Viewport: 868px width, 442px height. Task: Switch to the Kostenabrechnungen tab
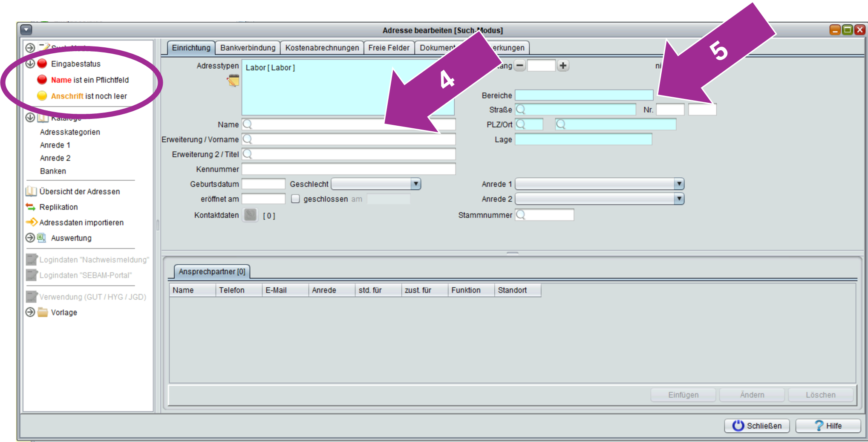click(322, 48)
